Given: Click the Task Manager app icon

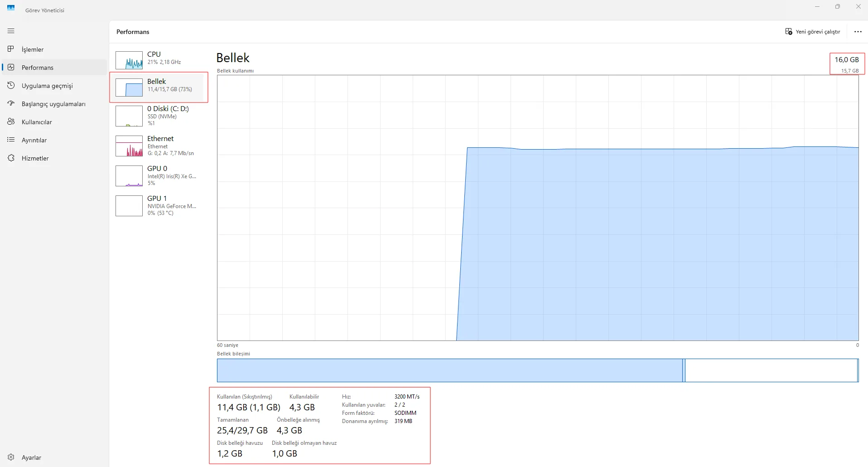Looking at the screenshot, I should [x=11, y=8].
